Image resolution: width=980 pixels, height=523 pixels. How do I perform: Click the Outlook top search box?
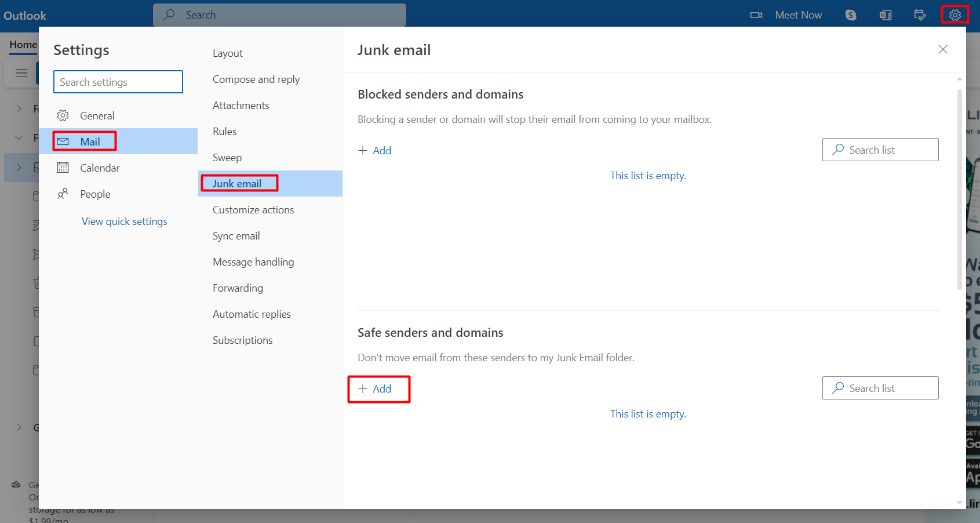(x=279, y=14)
